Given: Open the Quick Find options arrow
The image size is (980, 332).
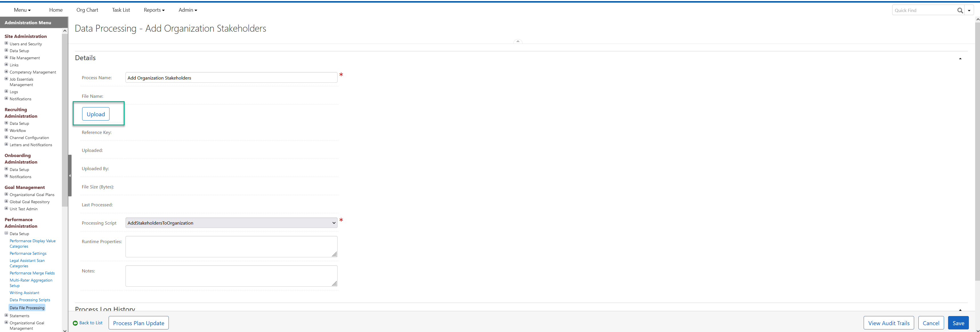Looking at the screenshot, I should pos(969,10).
